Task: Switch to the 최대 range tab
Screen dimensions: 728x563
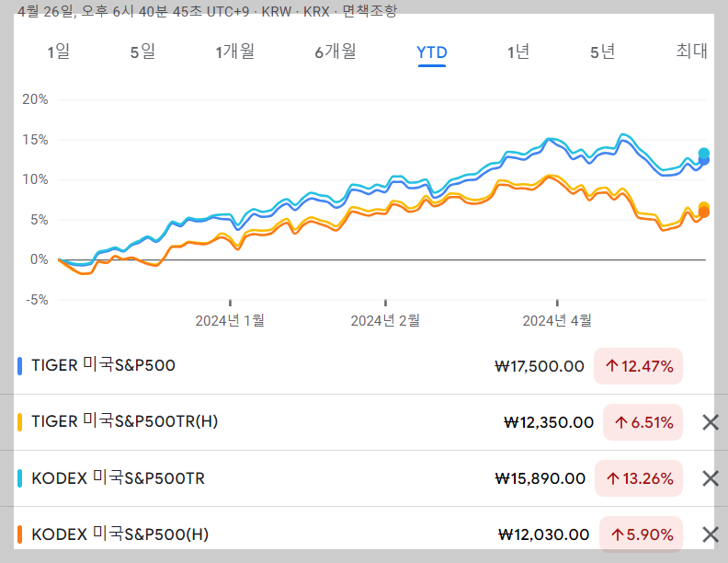Action: coord(692,52)
